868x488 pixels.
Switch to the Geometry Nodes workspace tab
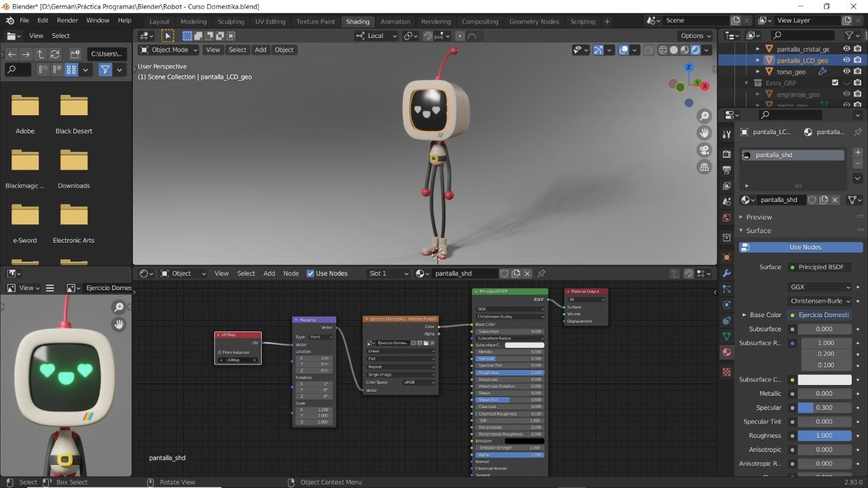tap(534, 21)
